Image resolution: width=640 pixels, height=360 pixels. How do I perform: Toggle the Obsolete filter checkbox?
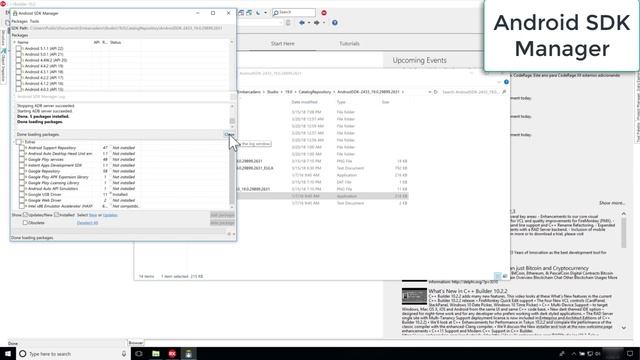click(25, 223)
